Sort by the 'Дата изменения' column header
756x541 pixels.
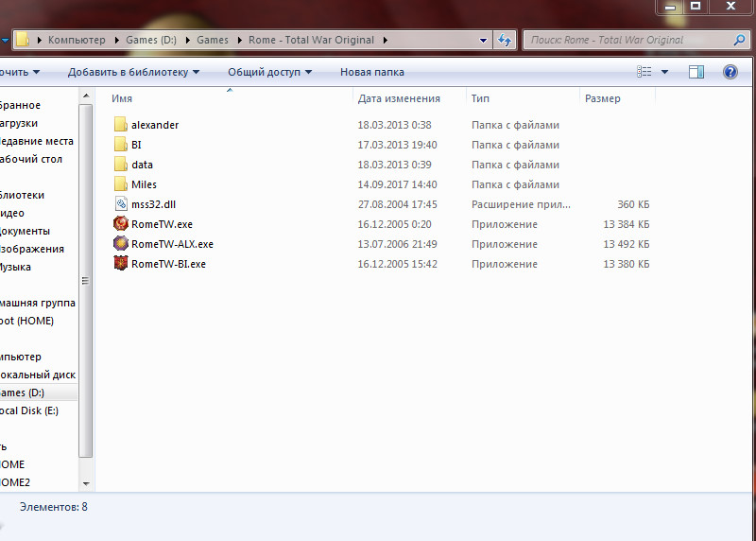pyautogui.click(x=399, y=98)
